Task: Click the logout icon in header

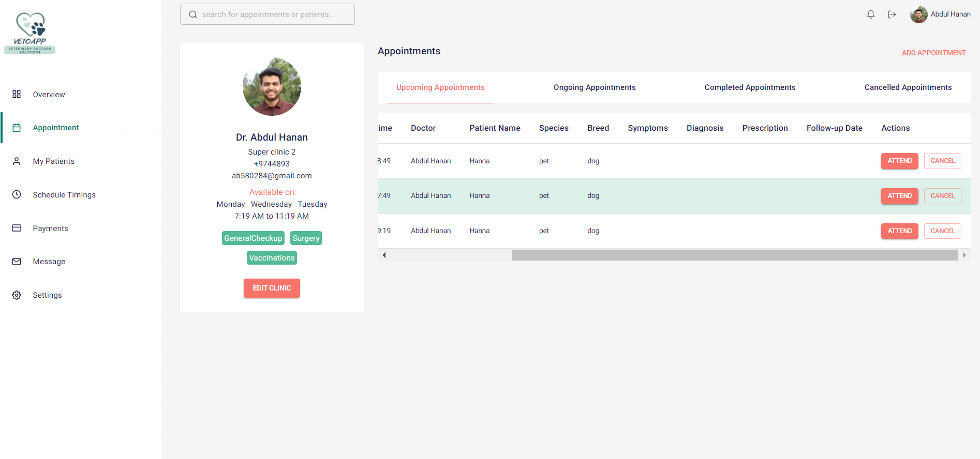Action: [892, 14]
